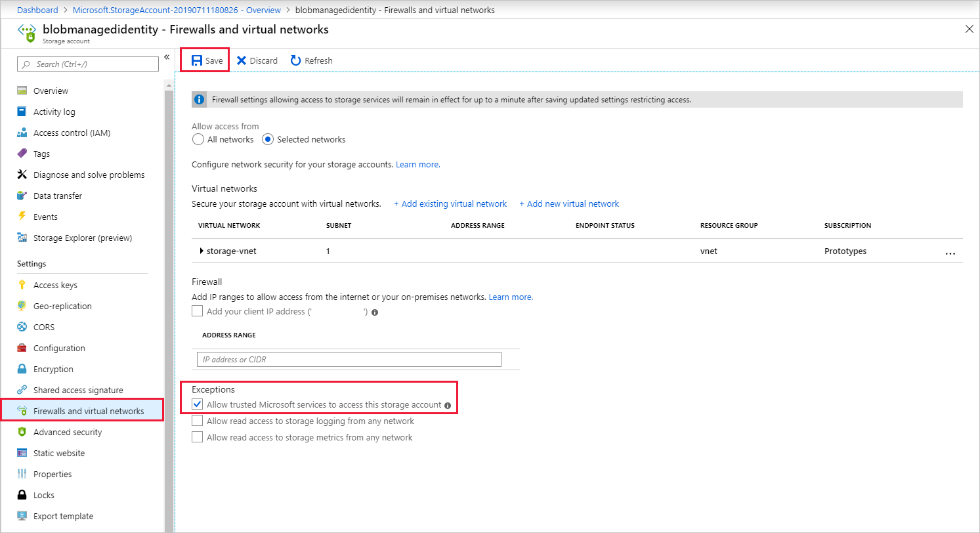
Task: Return to Dashboard via breadcrumb
Action: (x=37, y=10)
